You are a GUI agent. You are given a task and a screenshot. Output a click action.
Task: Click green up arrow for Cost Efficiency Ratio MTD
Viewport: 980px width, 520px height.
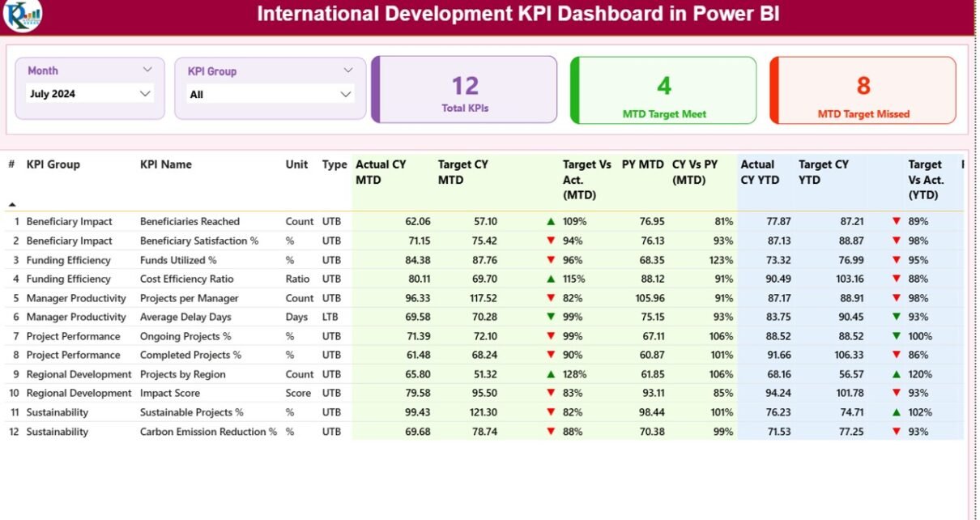tap(551, 279)
